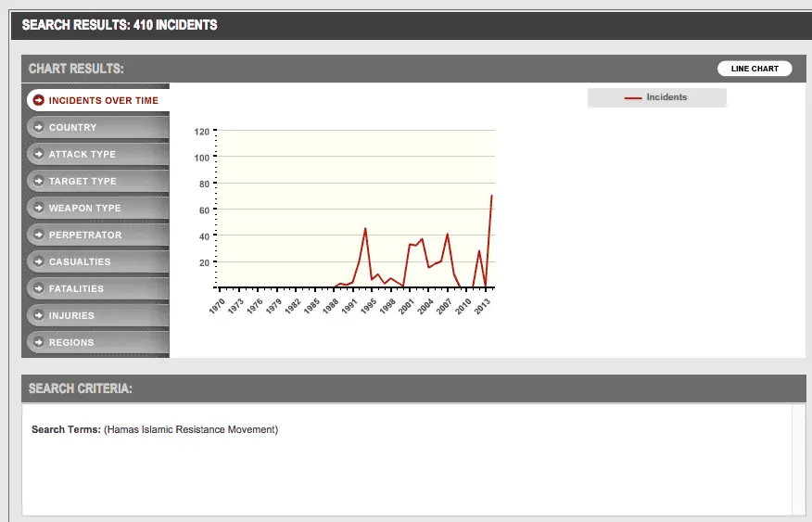
Task: Show the Weapon Type breakdown
Action: coord(84,208)
